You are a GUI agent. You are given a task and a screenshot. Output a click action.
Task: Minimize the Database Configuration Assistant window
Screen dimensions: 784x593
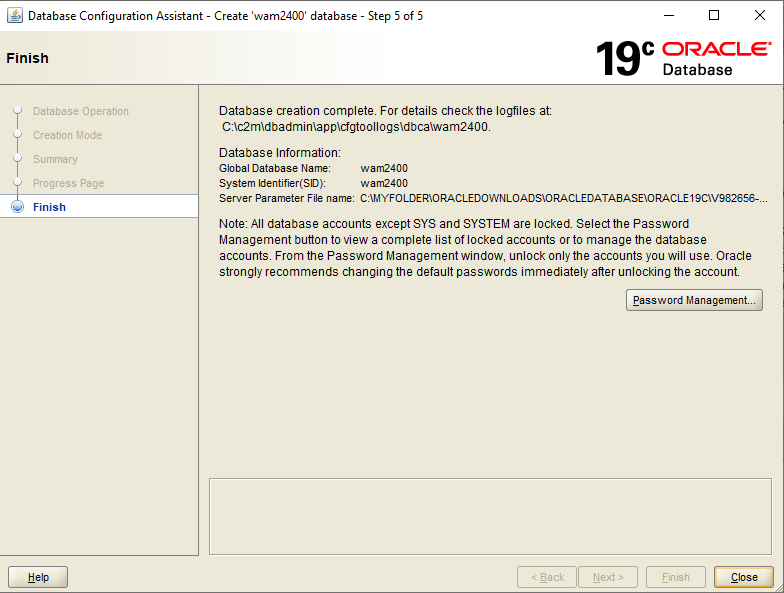668,16
